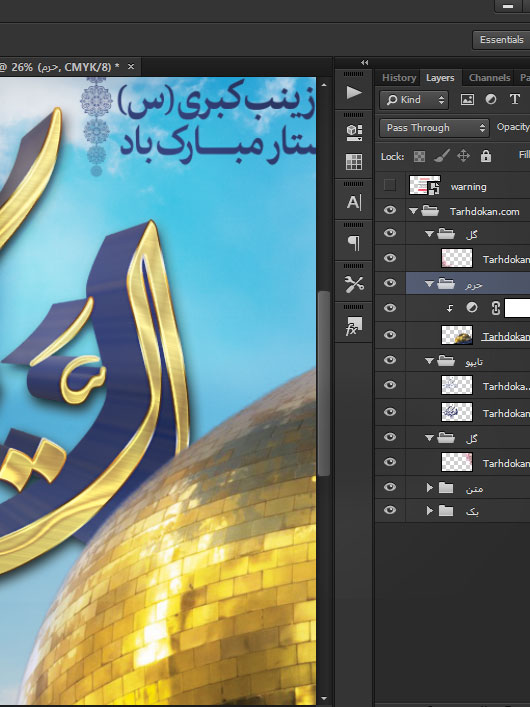Click the Lock: label

tap(392, 157)
